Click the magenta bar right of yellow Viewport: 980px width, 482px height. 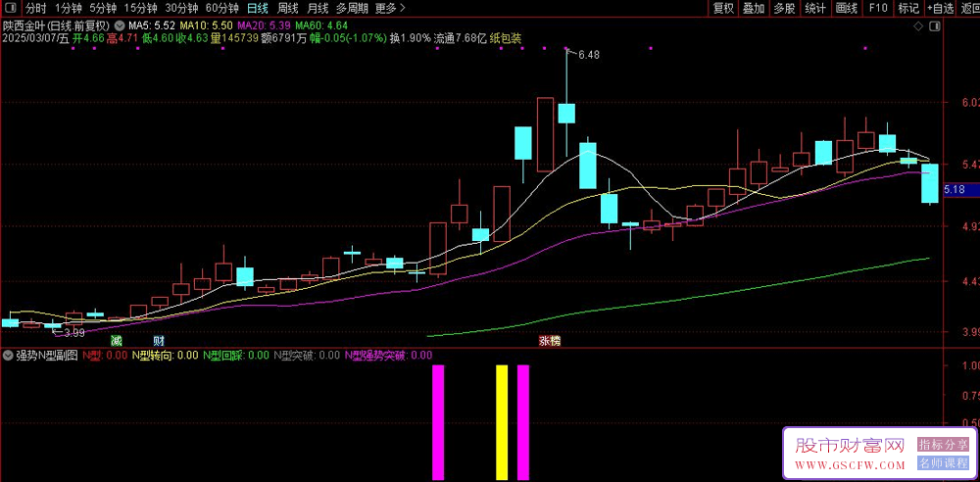pyautogui.click(x=523, y=422)
